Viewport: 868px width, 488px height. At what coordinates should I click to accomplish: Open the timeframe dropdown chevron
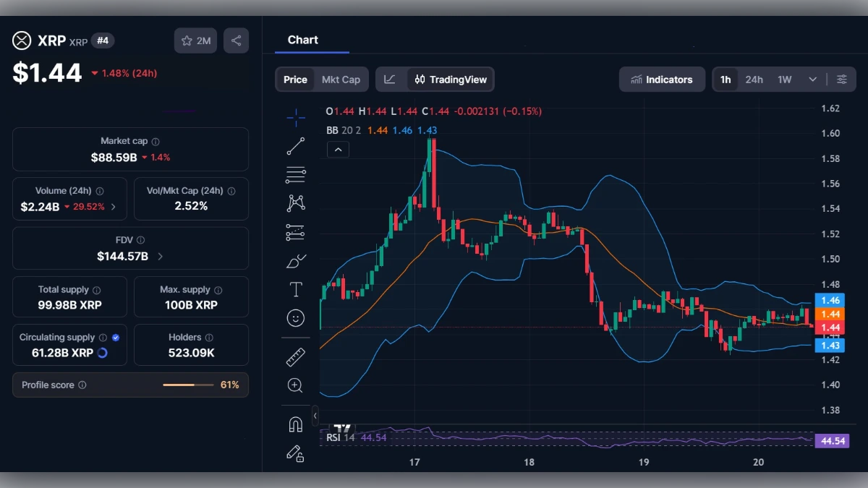[x=812, y=80]
